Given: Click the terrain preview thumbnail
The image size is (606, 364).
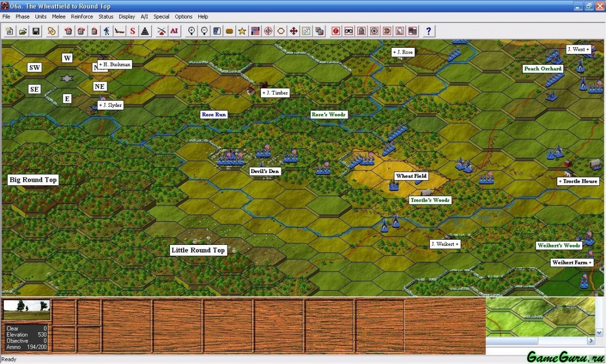Looking at the screenshot, I should (27, 310).
